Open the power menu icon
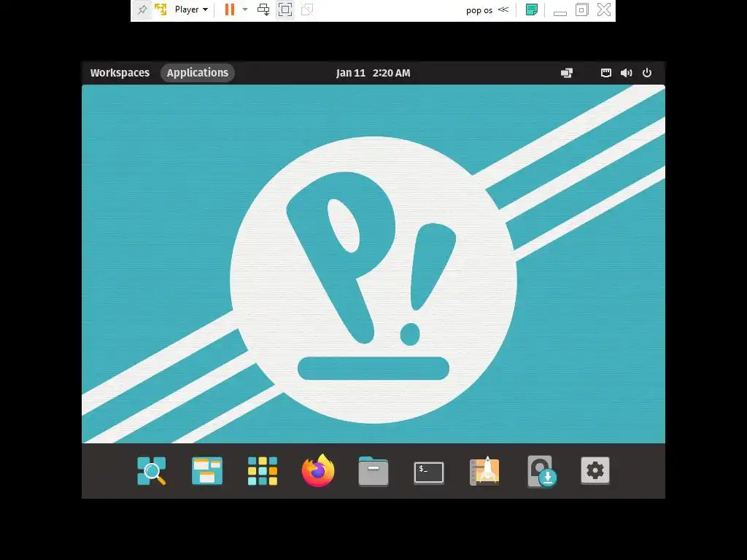This screenshot has width=747, height=560. [x=646, y=73]
